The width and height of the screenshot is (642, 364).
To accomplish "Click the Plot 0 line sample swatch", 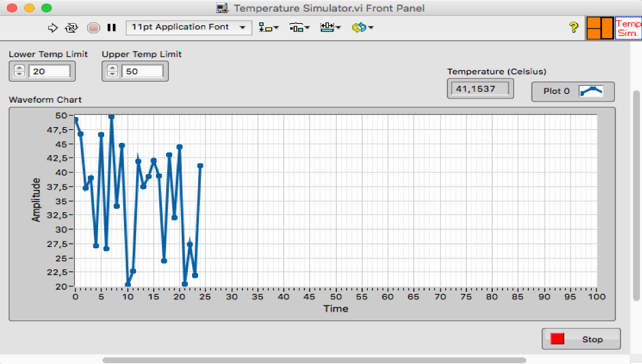I will (591, 91).
